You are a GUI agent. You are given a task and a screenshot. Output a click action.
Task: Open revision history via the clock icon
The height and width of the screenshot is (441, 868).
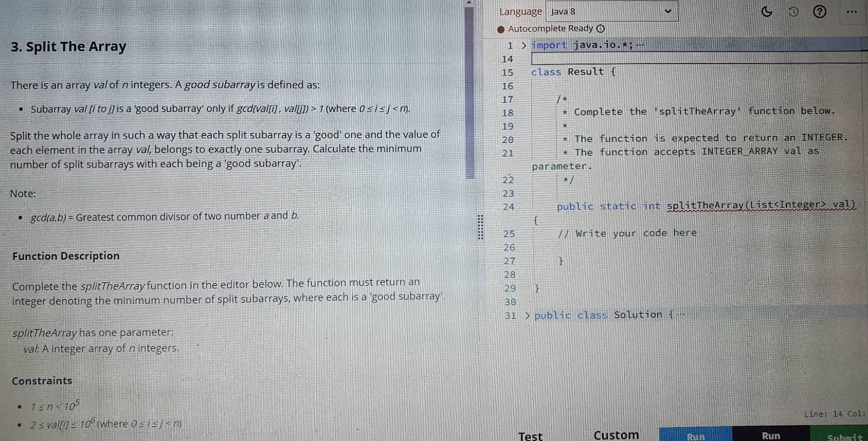click(794, 12)
